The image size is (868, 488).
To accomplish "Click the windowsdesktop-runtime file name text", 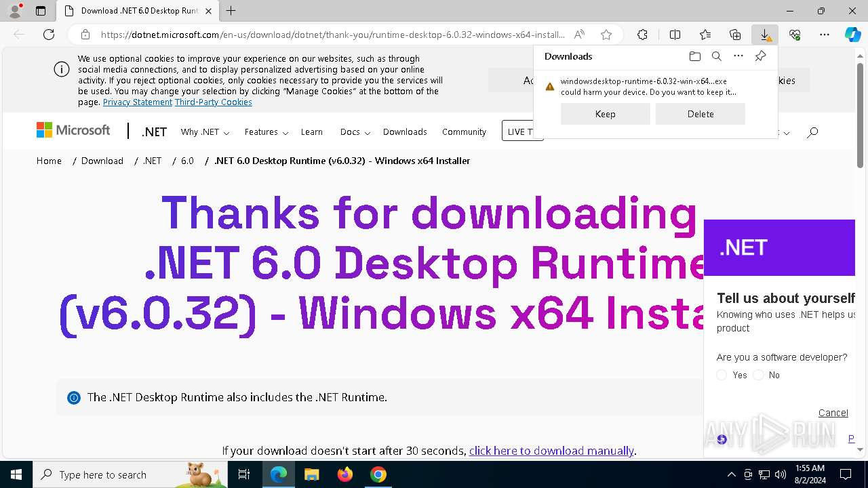I will click(644, 81).
